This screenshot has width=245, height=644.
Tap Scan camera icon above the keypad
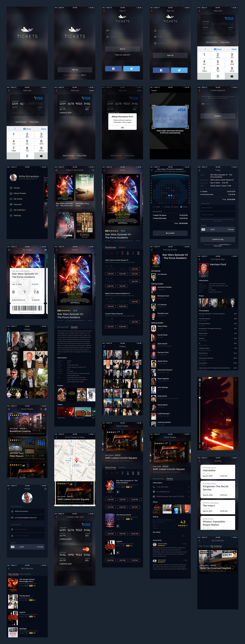tap(215, 49)
